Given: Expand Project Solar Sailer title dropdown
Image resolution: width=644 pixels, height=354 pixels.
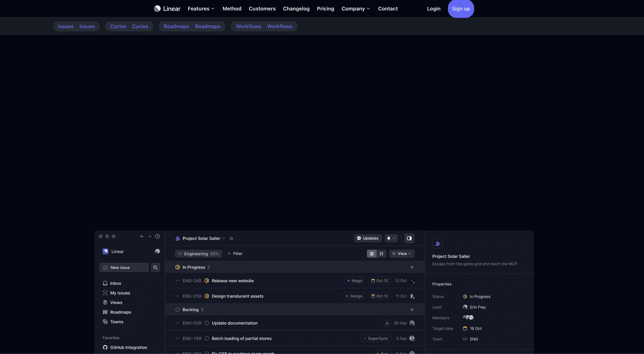Looking at the screenshot, I should pos(224,238).
